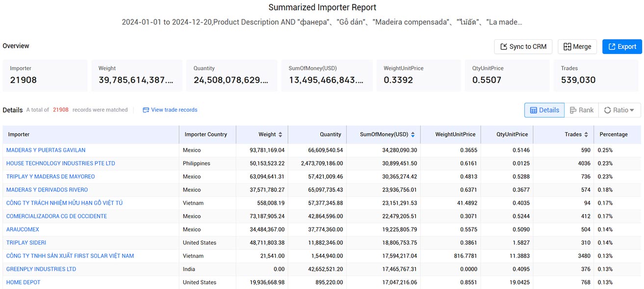Select the QtyUnitPrice overview card 0.5507
Viewport: 644px width, 289px height.
coord(507,75)
